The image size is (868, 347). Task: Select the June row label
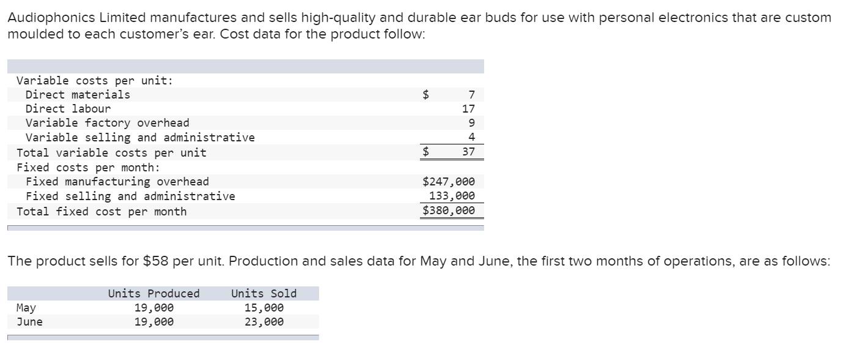tap(29, 322)
